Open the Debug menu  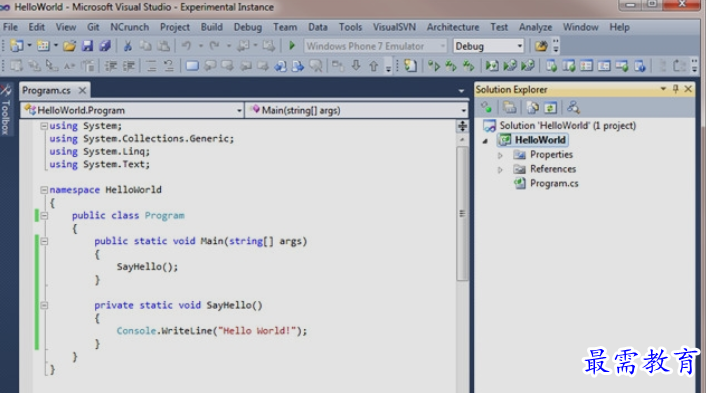248,27
